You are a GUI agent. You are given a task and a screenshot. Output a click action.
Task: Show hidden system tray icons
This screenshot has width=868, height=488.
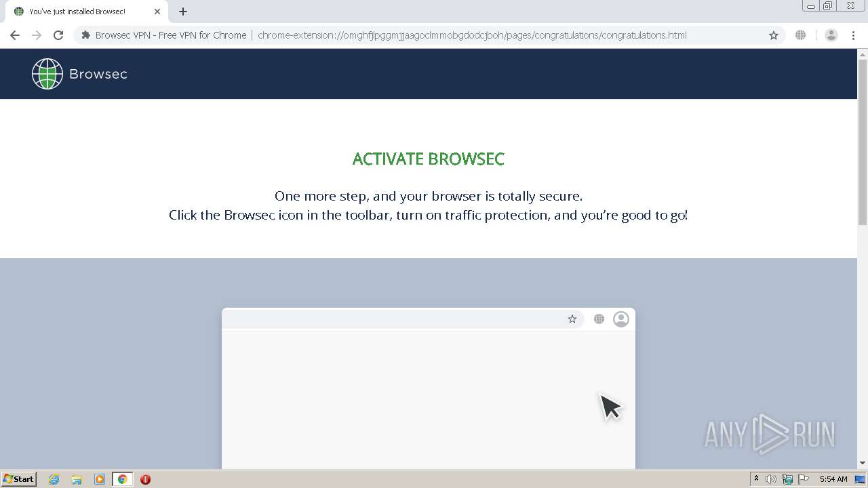[x=756, y=479]
